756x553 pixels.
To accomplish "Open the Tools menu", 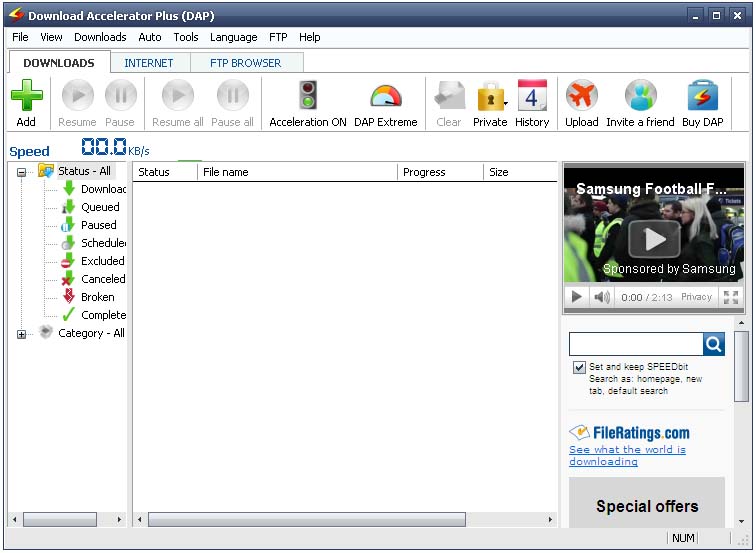I will click(186, 37).
